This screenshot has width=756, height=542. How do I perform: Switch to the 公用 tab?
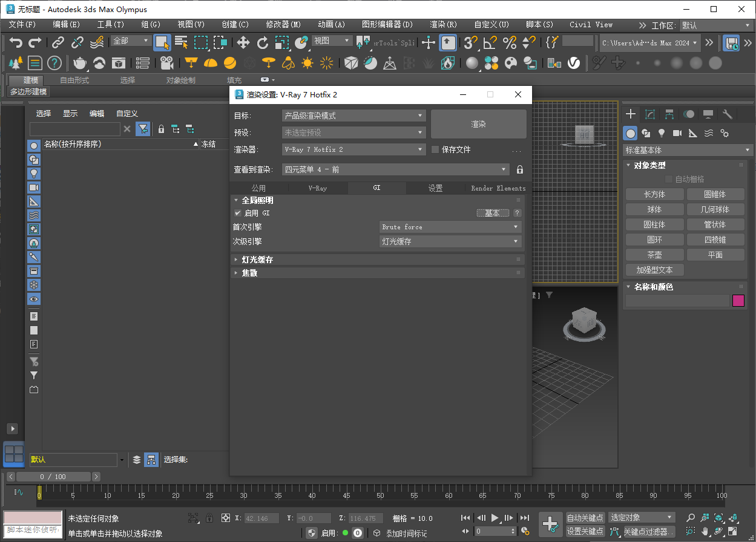258,188
